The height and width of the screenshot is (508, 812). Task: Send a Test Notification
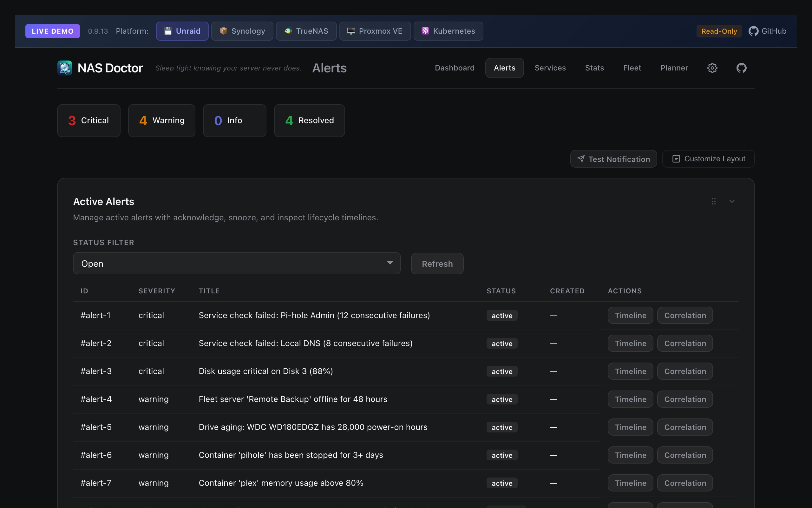(x=613, y=159)
